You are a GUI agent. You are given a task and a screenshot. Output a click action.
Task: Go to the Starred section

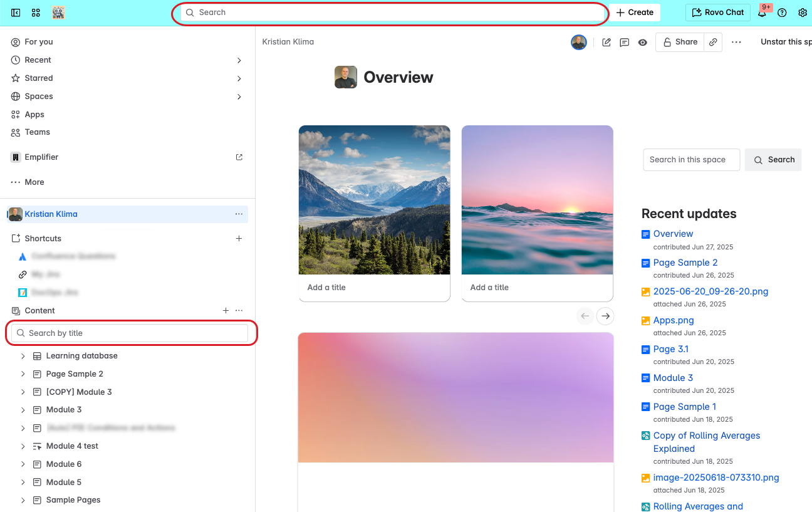38,78
